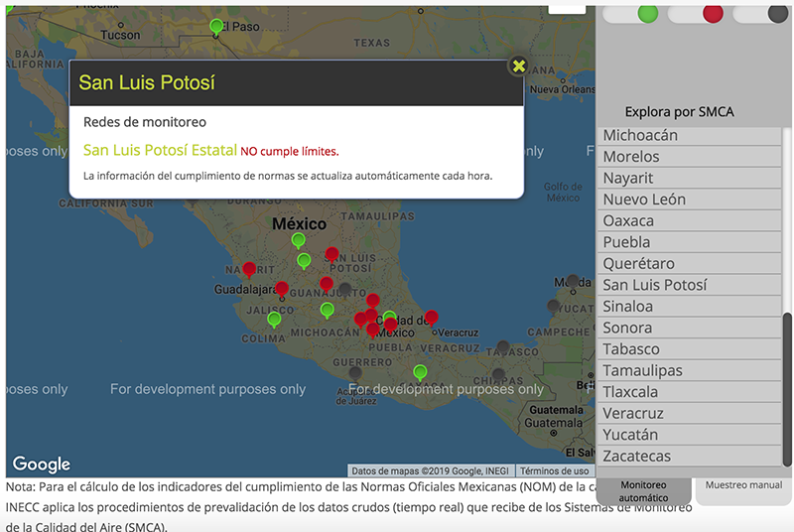
Task: Click the gray marker in Guanajuato
Action: coord(344,290)
